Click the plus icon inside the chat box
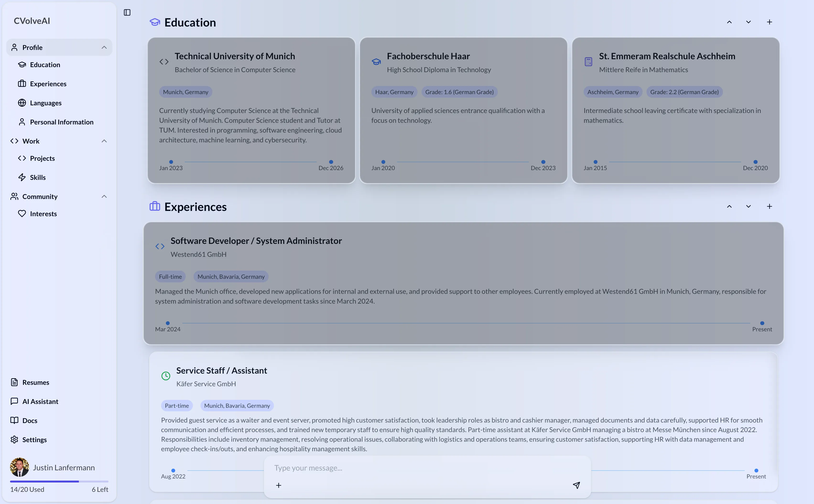Screen dimensions: 814x504 (x=278, y=485)
